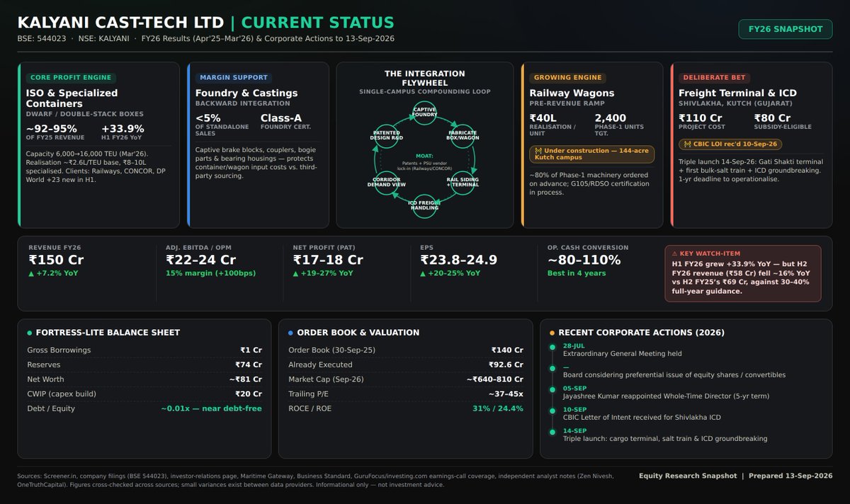Click the timeline marker for the preferential issue entry
The width and height of the screenshot is (850, 504).
[x=552, y=368]
